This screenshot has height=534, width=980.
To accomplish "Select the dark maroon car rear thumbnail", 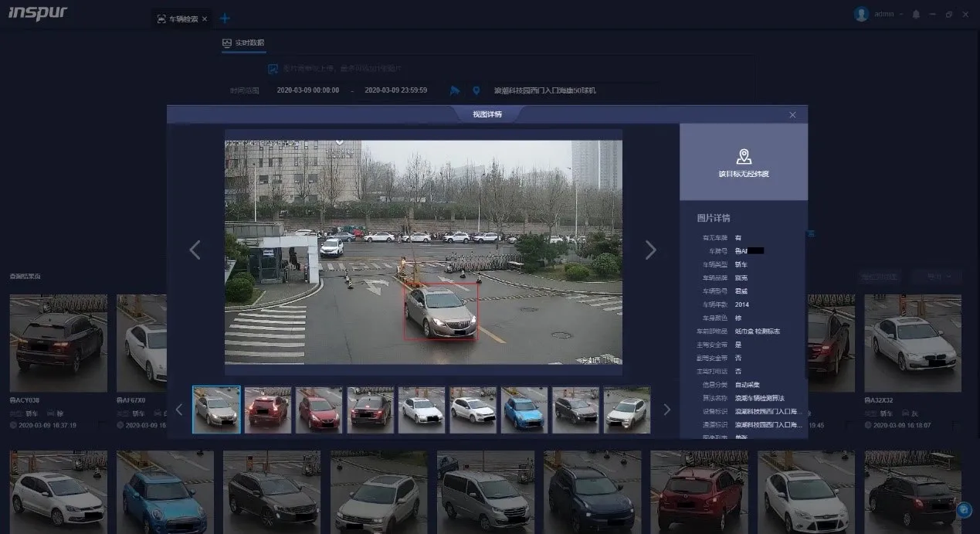I will 370,410.
